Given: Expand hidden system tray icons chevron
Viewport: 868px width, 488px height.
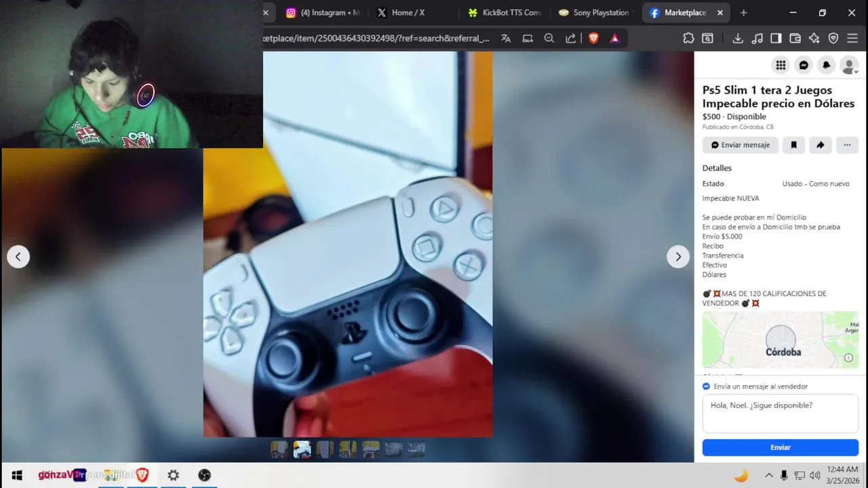Looking at the screenshot, I should (x=768, y=475).
